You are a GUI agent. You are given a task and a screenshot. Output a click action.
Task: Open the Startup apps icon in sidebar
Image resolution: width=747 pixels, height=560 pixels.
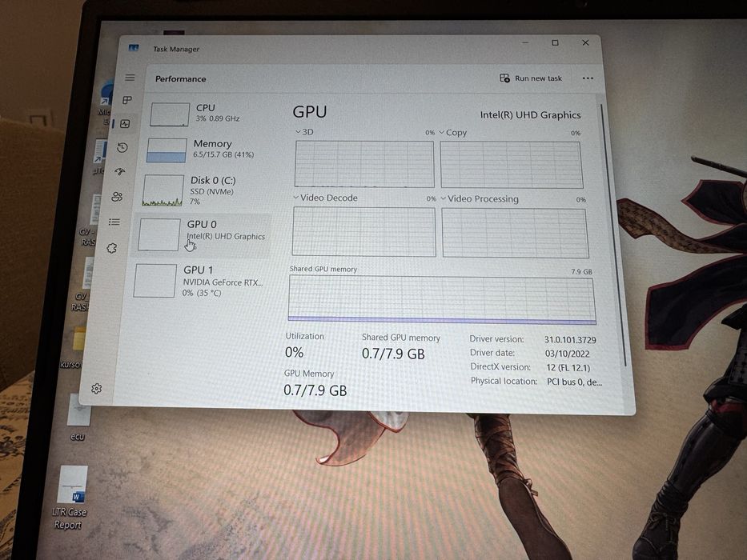coord(119,171)
